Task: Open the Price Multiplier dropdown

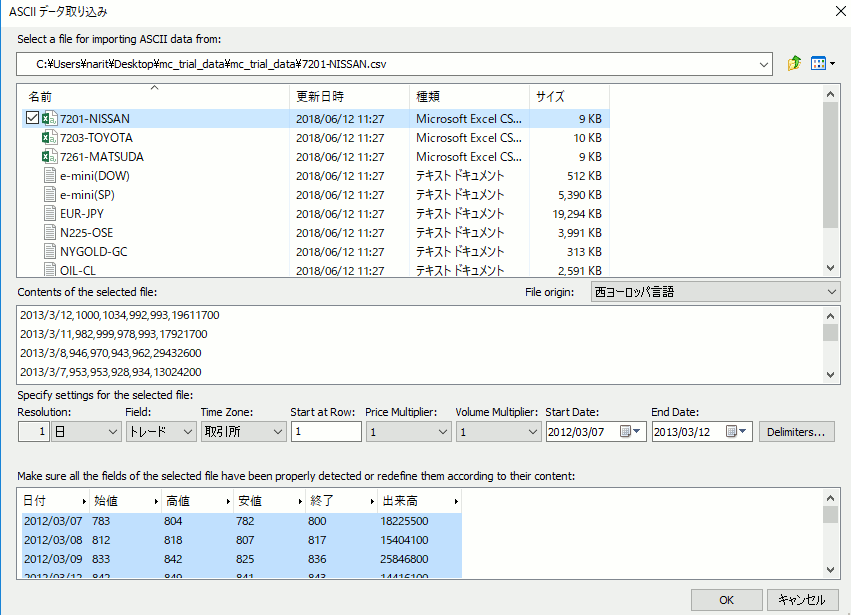Action: [x=443, y=432]
